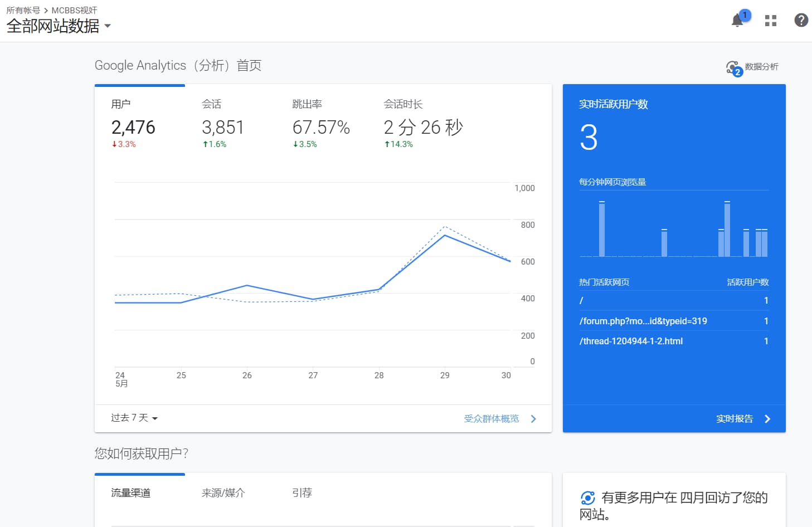Open the 过去 7 天 date range dropdown
Screen dimensions: 812x527
[134, 418]
